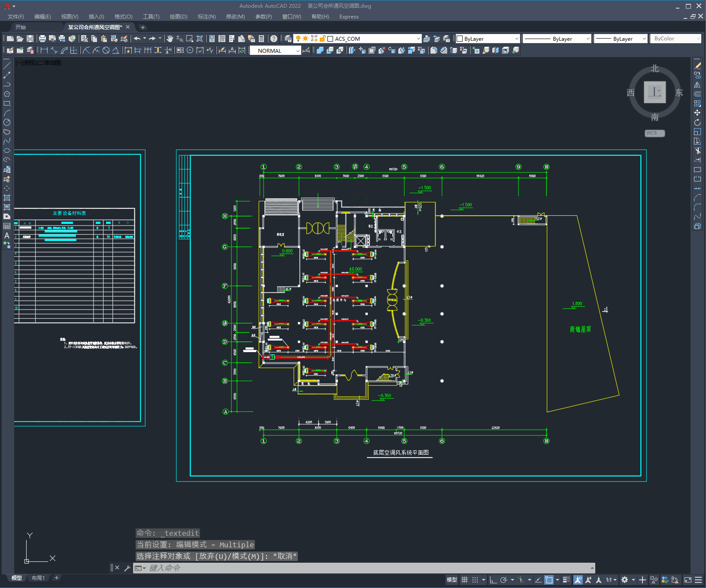Switch to the 布局1 layout tab

tap(38, 578)
